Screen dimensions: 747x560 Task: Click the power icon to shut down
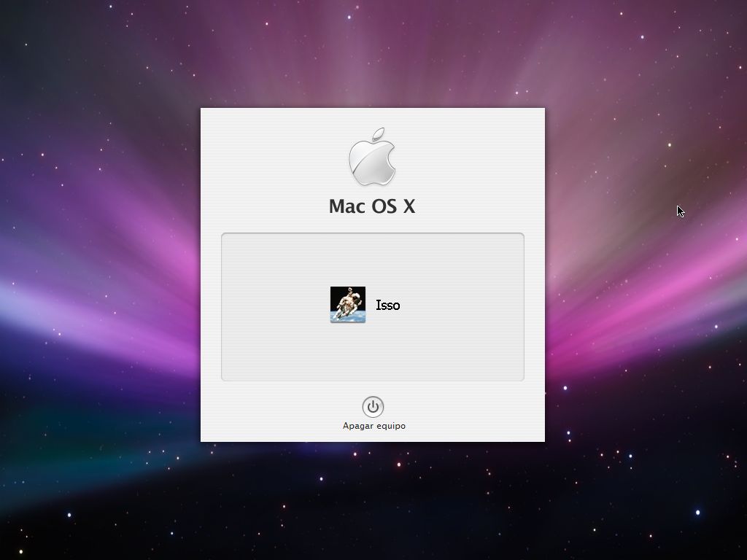[x=373, y=407]
